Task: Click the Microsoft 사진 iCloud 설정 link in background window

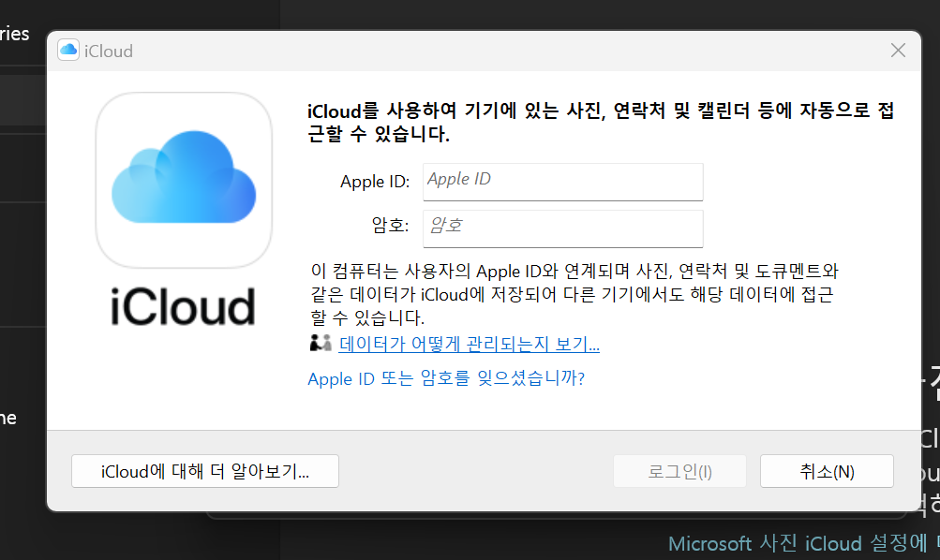Action: [804, 543]
